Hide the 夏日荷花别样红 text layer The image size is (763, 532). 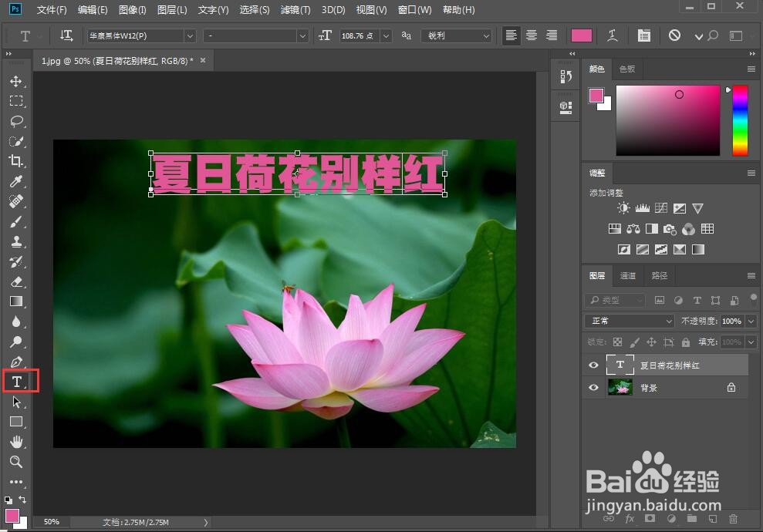click(x=593, y=365)
